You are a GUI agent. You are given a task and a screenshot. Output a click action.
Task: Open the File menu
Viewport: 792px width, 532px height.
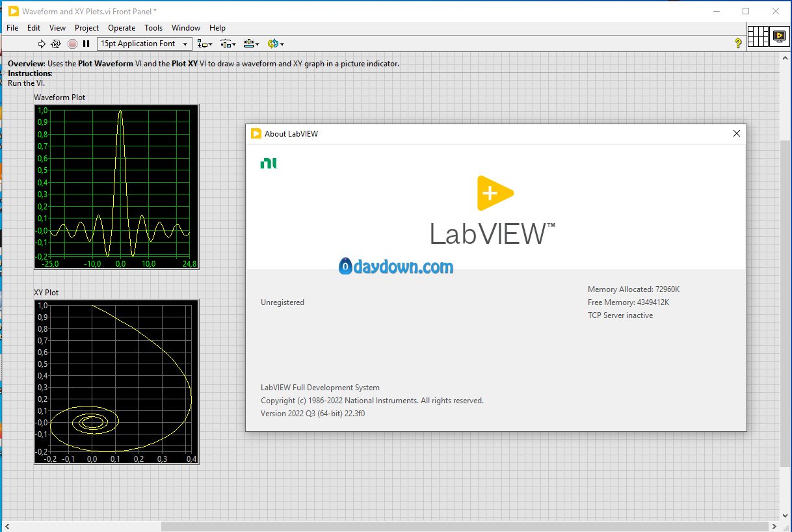coord(12,28)
